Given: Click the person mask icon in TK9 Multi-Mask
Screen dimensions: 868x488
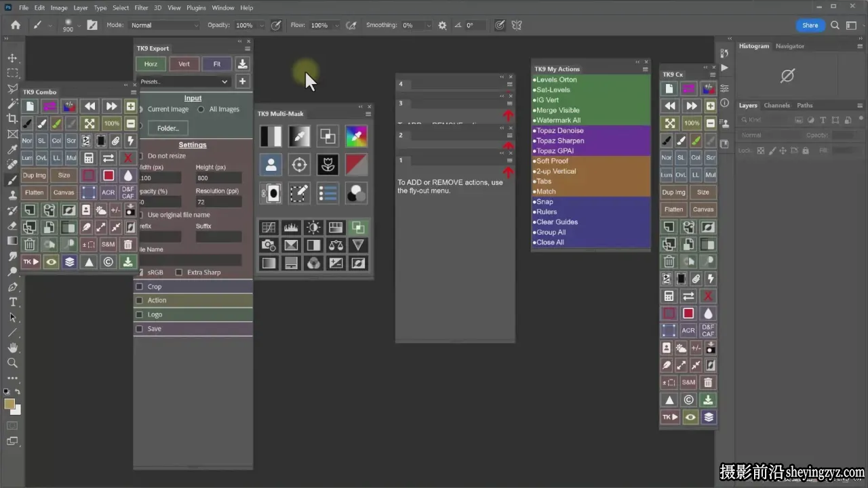Looking at the screenshot, I should point(271,164).
